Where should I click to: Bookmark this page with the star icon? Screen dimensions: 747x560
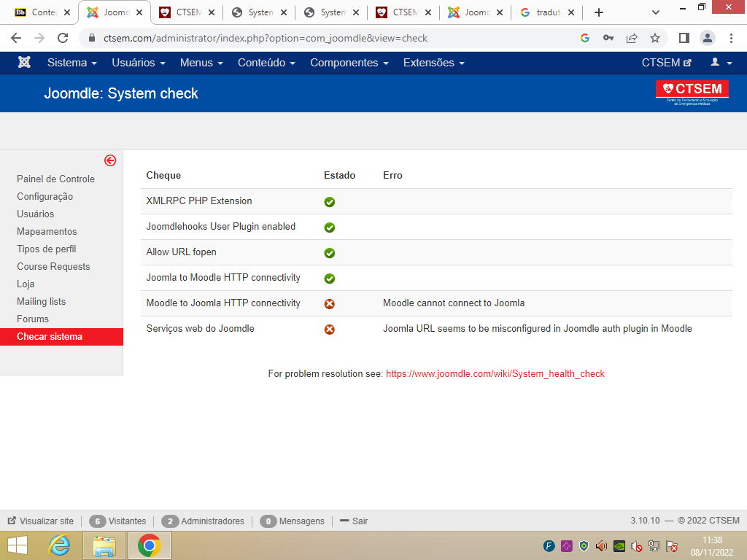coord(655,38)
